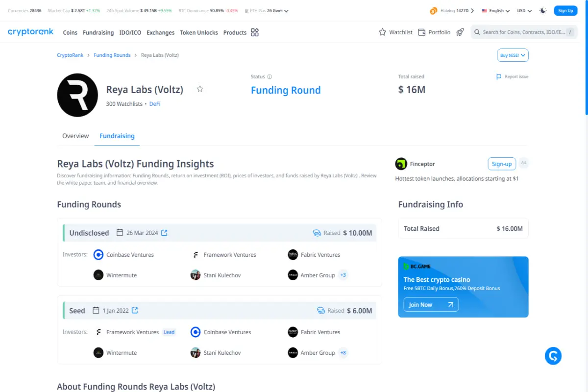Click Amber Group logo in Seed round
588x392 pixels.
click(293, 352)
